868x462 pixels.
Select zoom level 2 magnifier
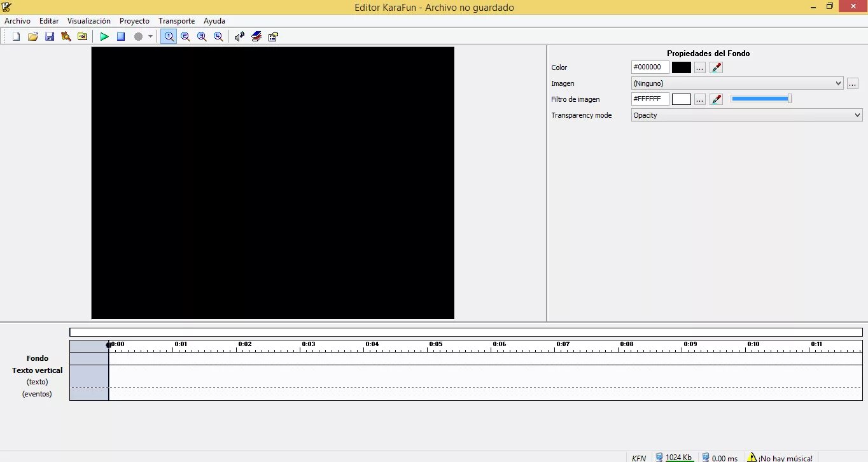pyautogui.click(x=185, y=37)
